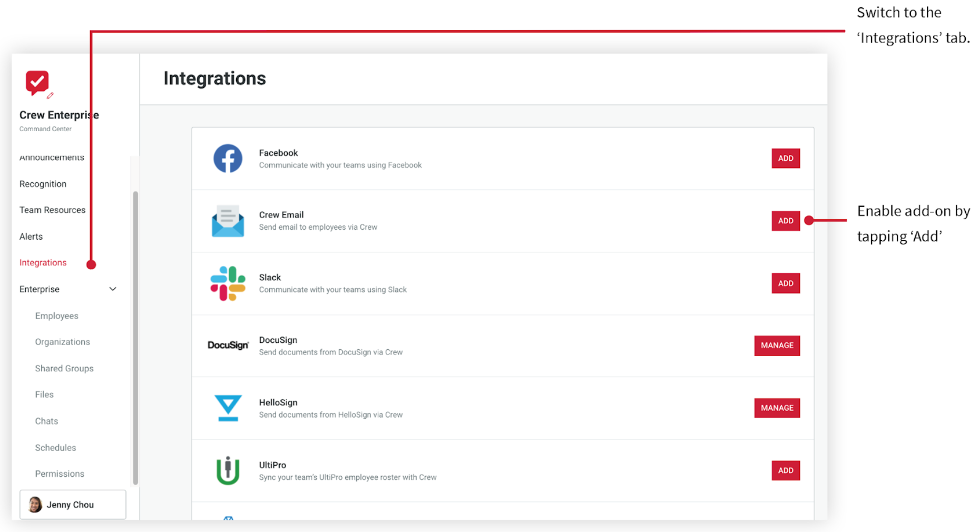
Task: Open Files under Enterprise
Action: (x=44, y=395)
